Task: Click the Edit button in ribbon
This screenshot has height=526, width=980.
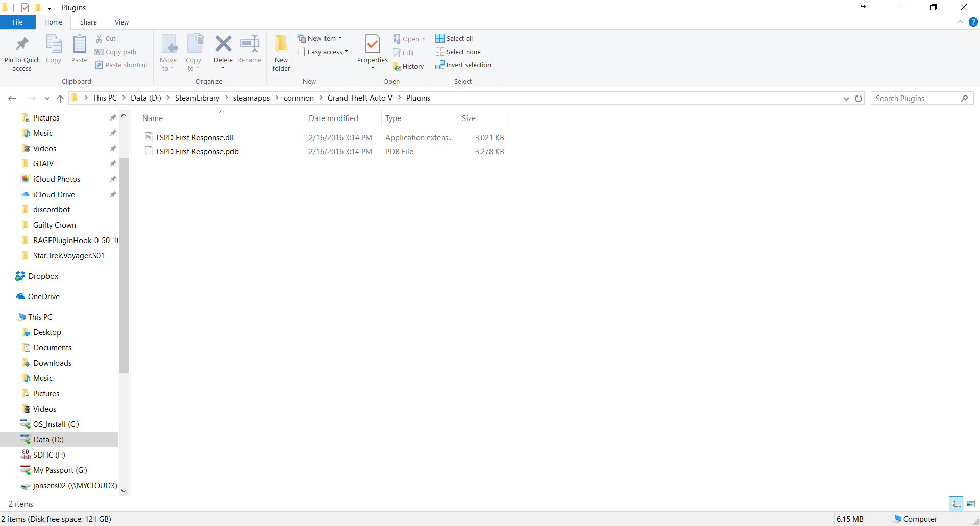Action: (403, 53)
